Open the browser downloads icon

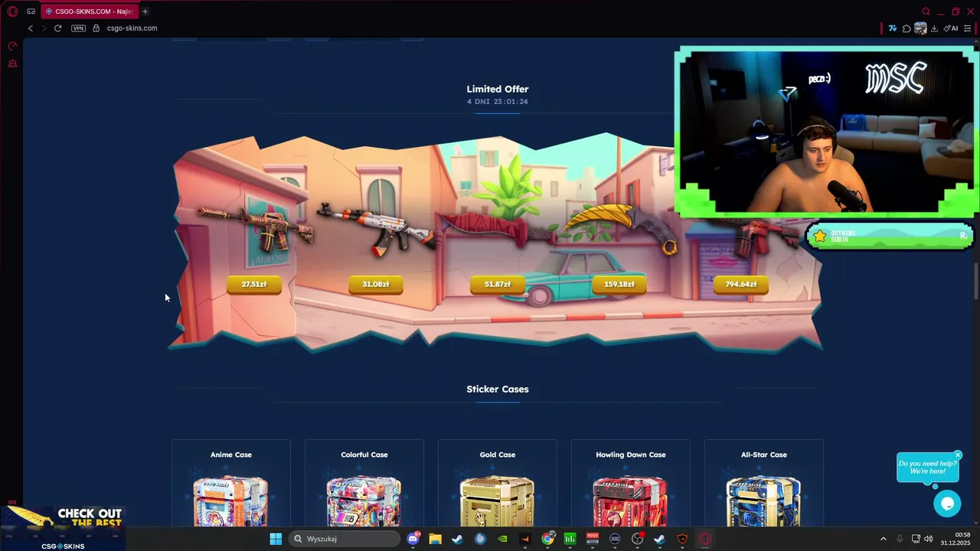(x=935, y=28)
